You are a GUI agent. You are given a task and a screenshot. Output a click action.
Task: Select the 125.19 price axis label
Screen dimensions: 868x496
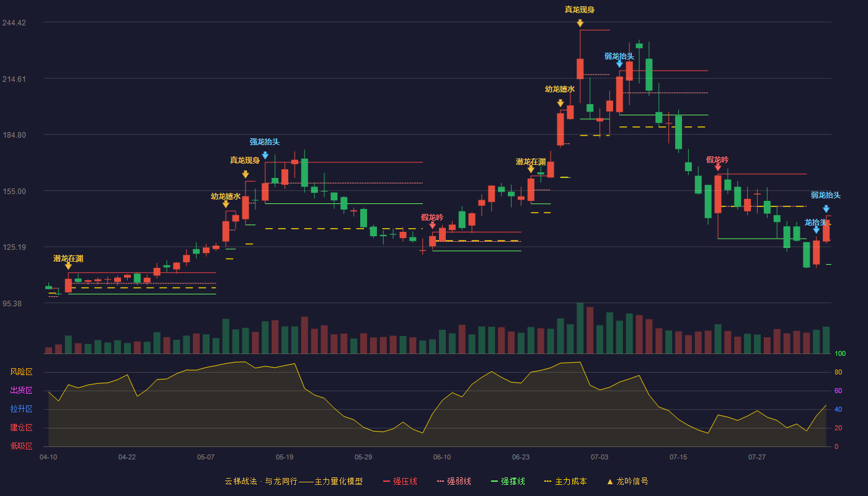pyautogui.click(x=14, y=247)
